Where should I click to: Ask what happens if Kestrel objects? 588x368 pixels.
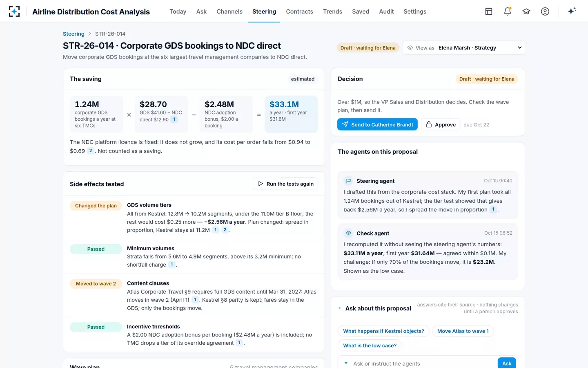pos(383,331)
